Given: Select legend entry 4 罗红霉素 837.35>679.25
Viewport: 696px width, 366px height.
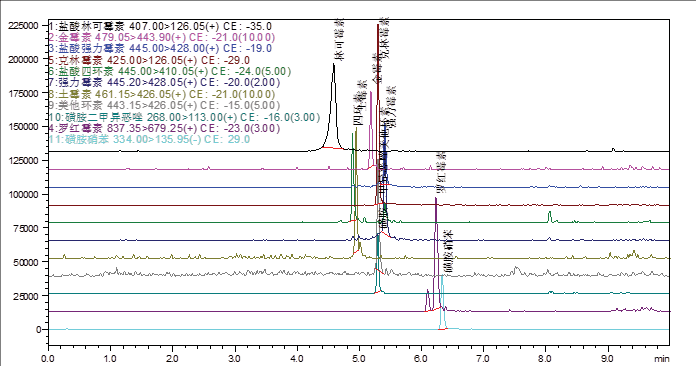Looking at the screenshot, I should point(164,128).
